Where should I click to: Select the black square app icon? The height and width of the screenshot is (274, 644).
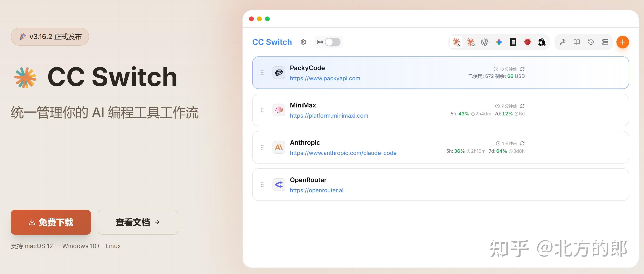(x=513, y=42)
